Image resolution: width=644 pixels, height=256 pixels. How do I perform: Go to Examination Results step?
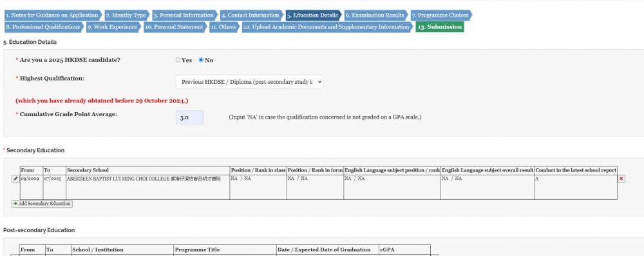click(x=376, y=15)
